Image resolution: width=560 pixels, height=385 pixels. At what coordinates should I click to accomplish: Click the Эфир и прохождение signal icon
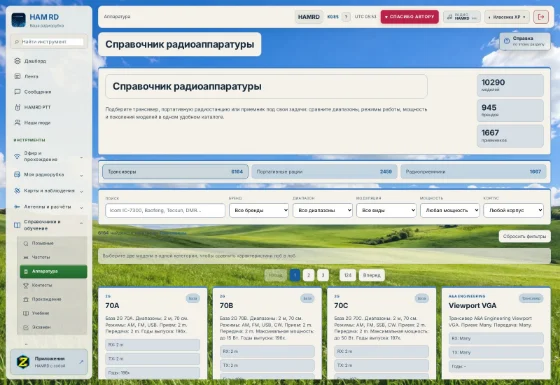click(x=17, y=156)
